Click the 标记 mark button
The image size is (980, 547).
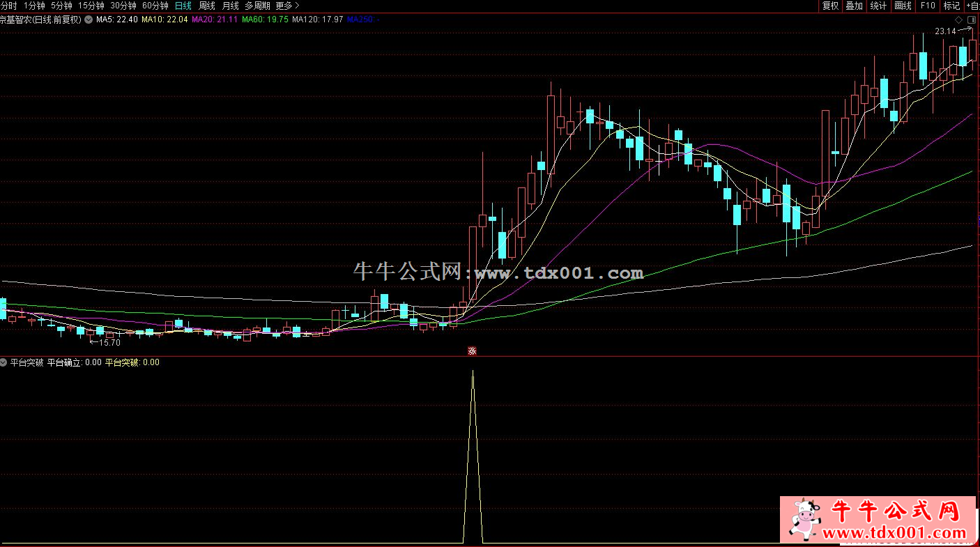point(951,6)
